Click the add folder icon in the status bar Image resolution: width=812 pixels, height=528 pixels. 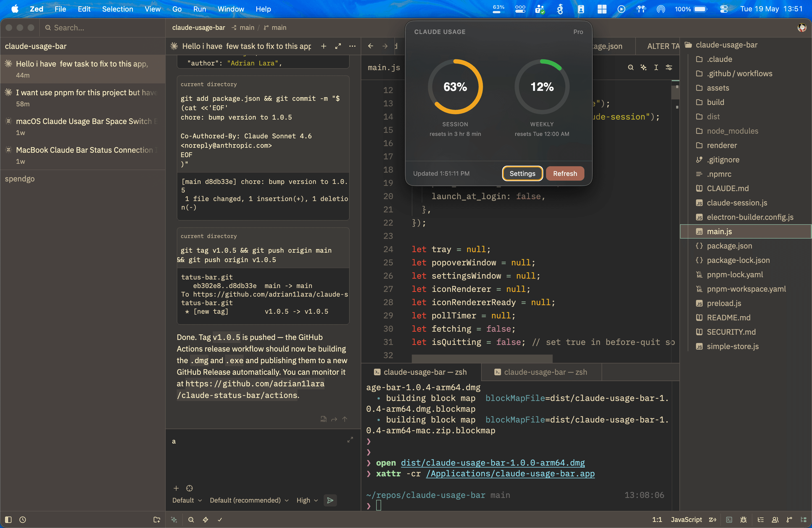(157, 519)
